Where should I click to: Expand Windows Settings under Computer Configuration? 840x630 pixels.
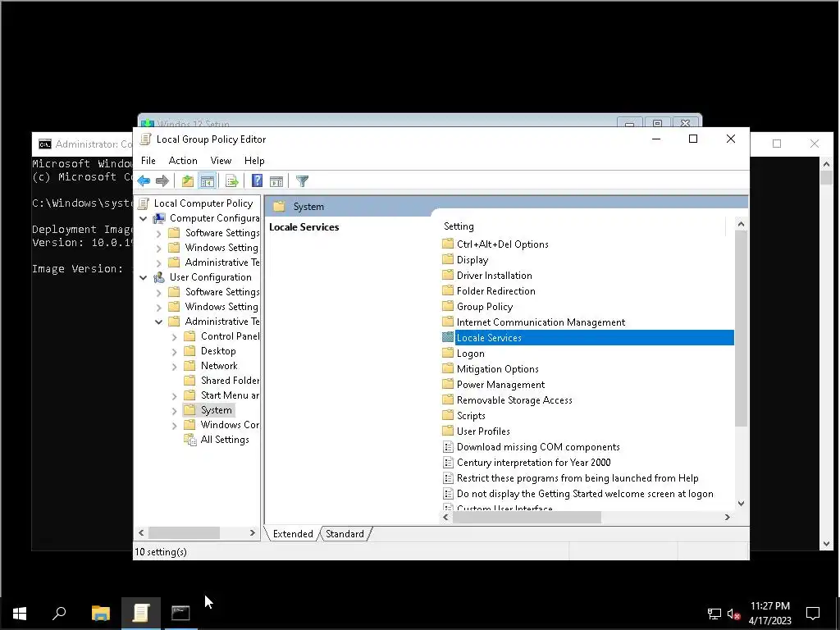[x=158, y=248]
